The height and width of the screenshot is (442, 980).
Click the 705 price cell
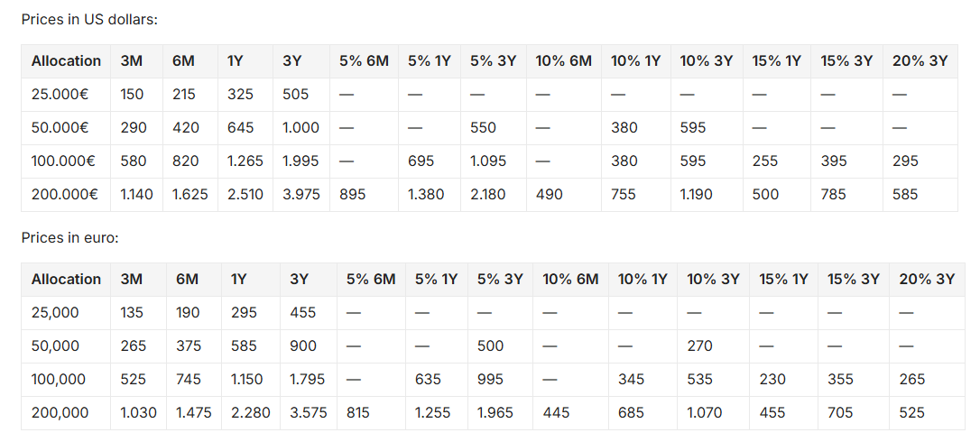[x=840, y=412]
